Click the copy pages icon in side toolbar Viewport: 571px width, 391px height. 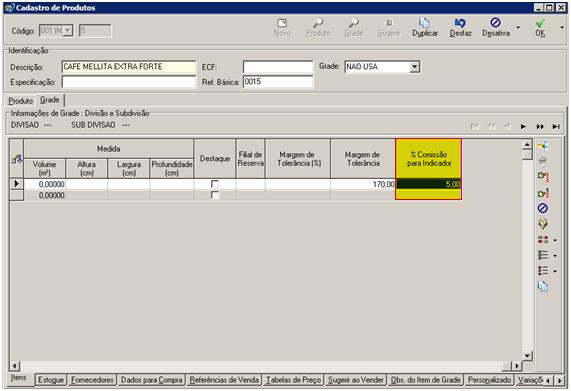click(543, 287)
